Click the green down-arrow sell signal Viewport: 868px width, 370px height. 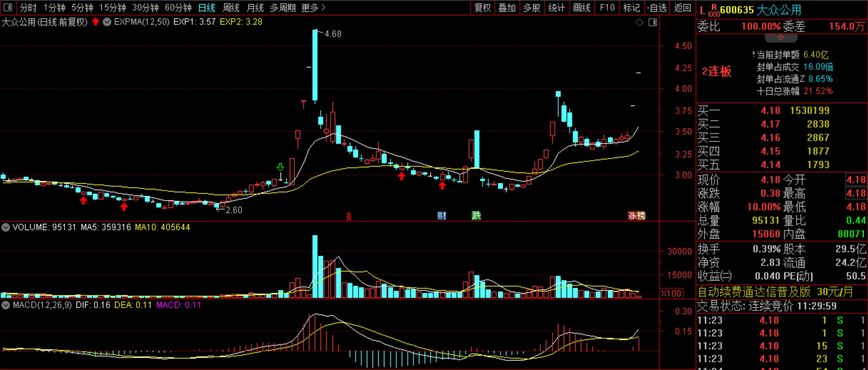tap(281, 167)
